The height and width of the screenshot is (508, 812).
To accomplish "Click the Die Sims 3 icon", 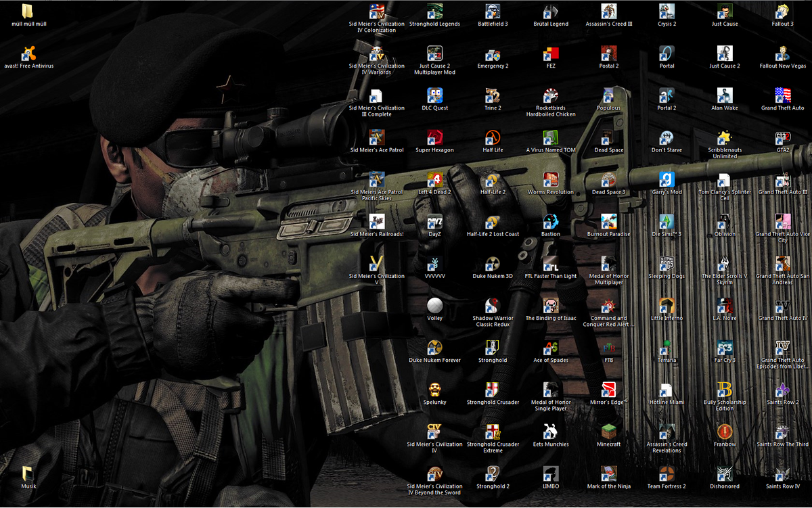I will point(667,221).
